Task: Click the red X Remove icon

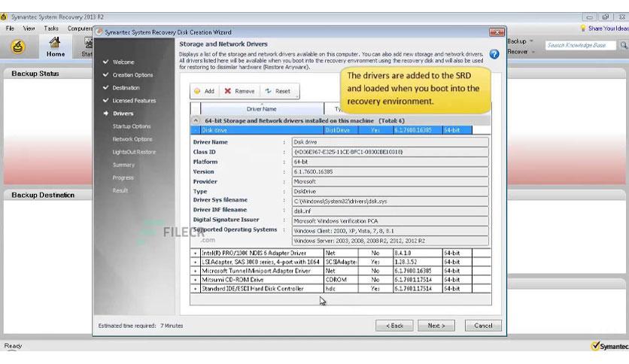Action: point(227,91)
